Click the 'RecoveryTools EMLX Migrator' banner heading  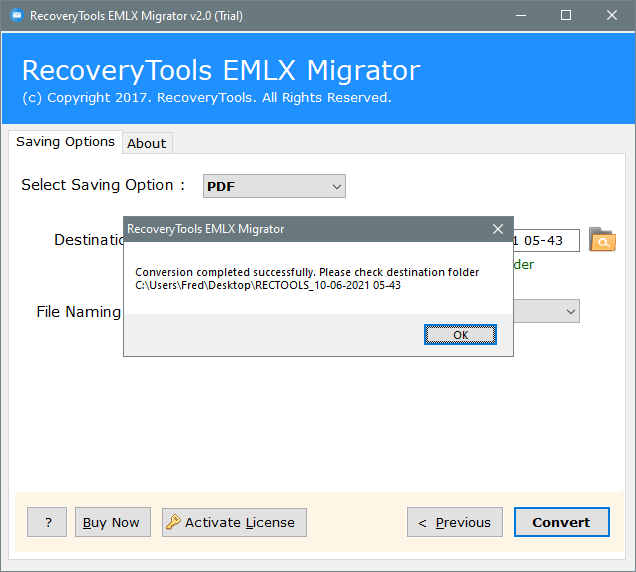[221, 71]
